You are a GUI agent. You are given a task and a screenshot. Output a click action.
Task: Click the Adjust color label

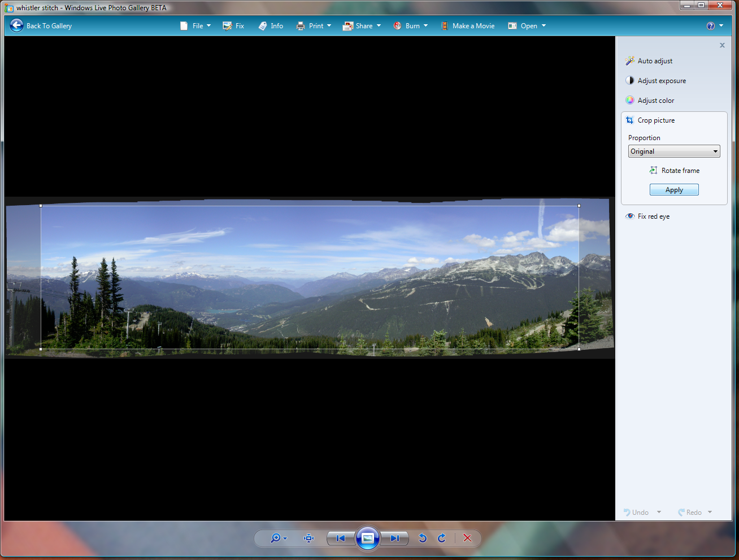pos(656,101)
